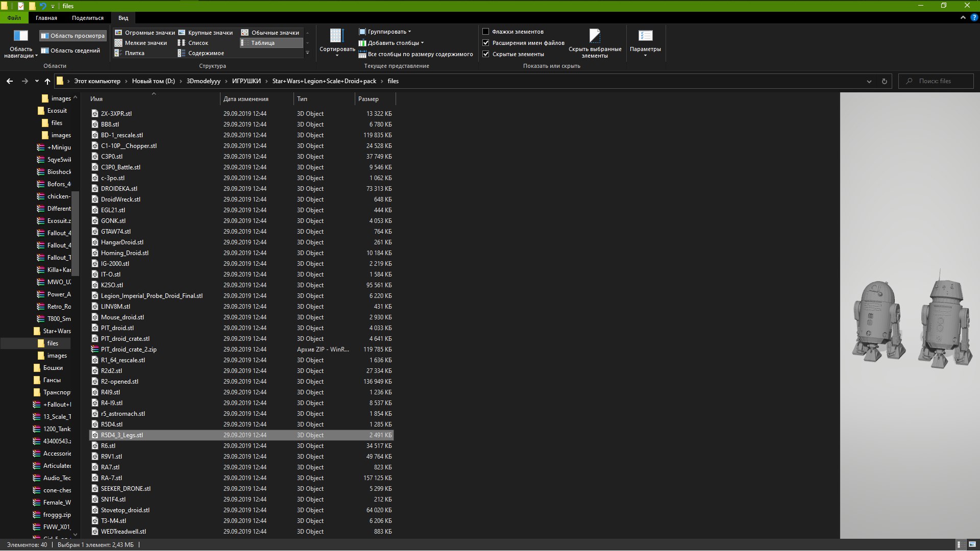Click the search files field
Viewport: 980px width, 551px height.
(936, 81)
